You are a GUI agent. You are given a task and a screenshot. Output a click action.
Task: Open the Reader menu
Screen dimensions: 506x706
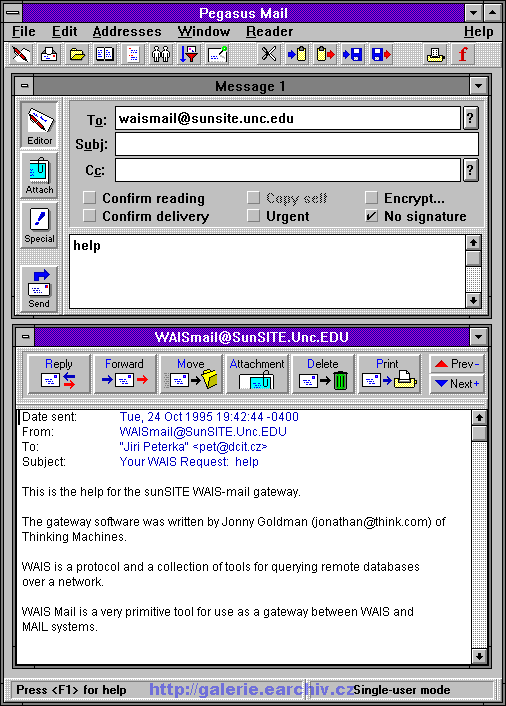click(269, 32)
